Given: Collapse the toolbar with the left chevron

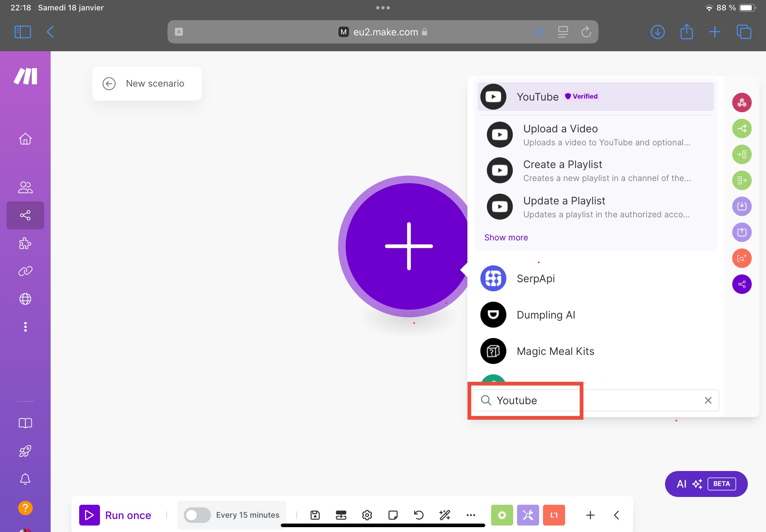Looking at the screenshot, I should point(616,515).
